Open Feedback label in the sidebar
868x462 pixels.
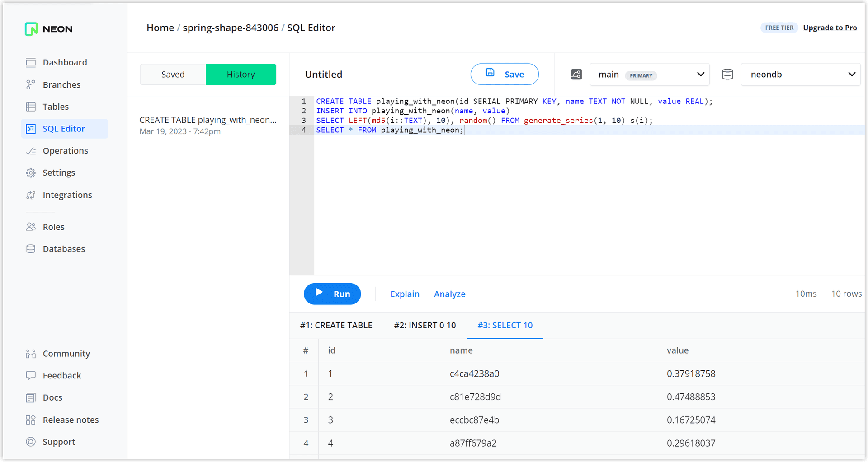coord(62,376)
